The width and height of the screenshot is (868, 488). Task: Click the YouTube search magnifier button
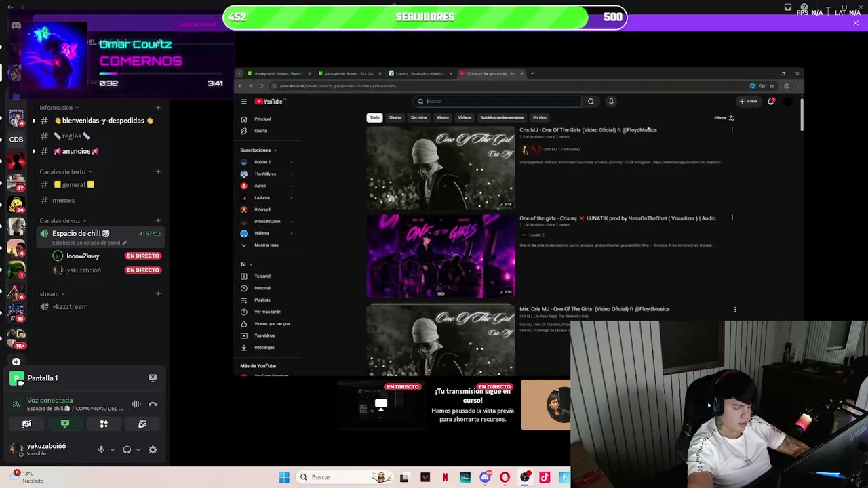click(x=591, y=102)
